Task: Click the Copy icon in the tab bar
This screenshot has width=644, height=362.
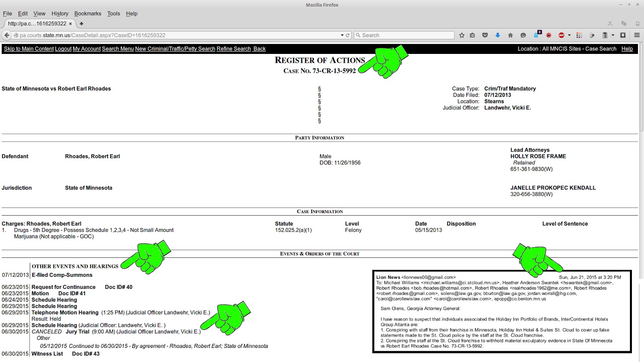Action: (624, 24)
